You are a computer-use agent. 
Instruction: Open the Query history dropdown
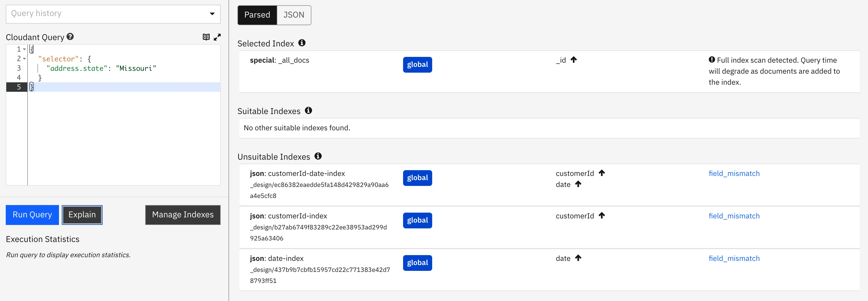click(113, 14)
